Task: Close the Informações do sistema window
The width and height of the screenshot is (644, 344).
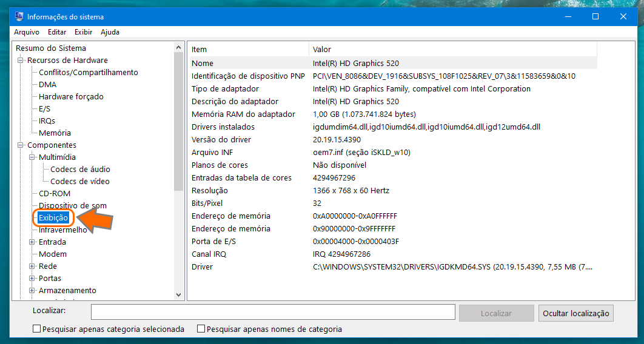Action: click(x=623, y=17)
